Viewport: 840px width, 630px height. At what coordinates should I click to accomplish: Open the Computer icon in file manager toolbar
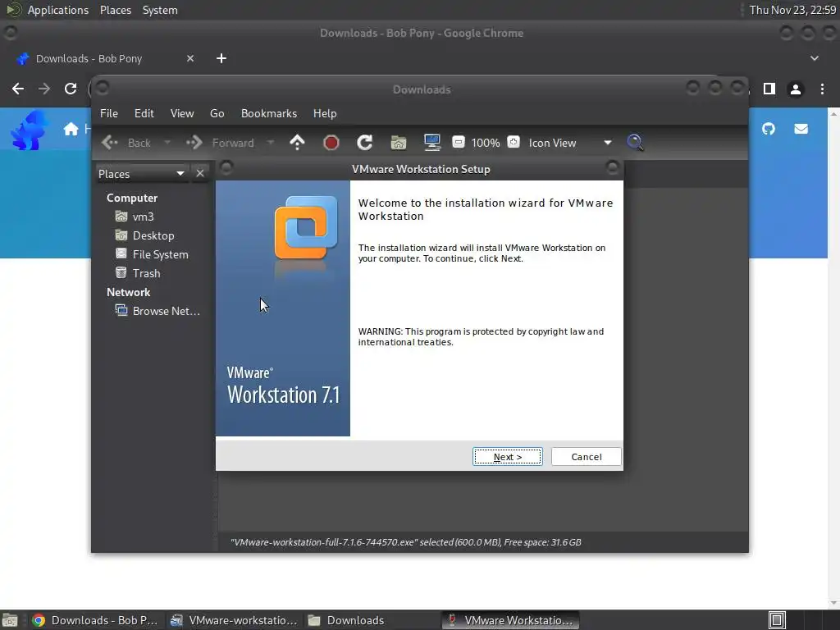(x=431, y=143)
